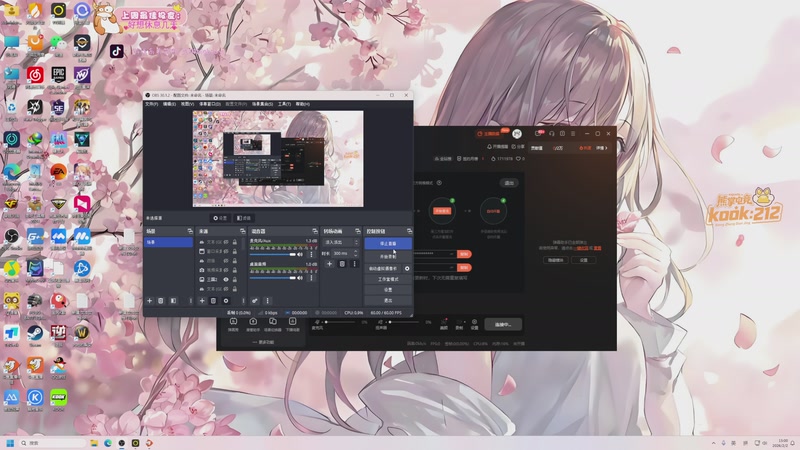Expand 详情 arrow in live companion right panel
The height and width of the screenshot is (450, 800).
(603, 148)
